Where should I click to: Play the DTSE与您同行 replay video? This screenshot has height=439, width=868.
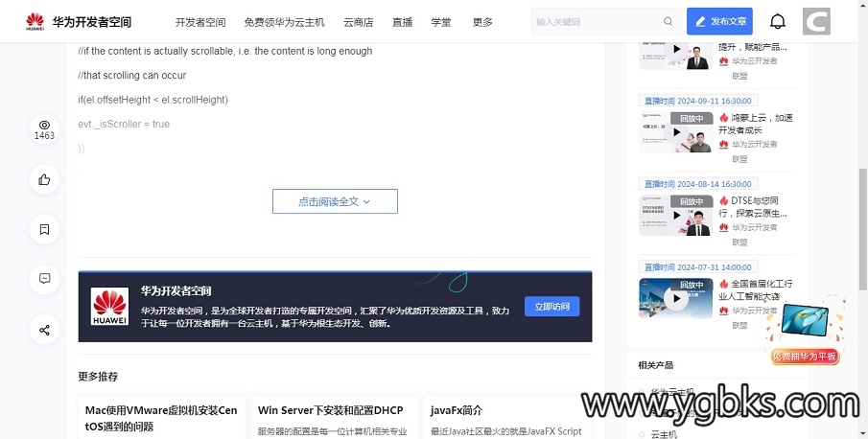pyautogui.click(x=676, y=216)
